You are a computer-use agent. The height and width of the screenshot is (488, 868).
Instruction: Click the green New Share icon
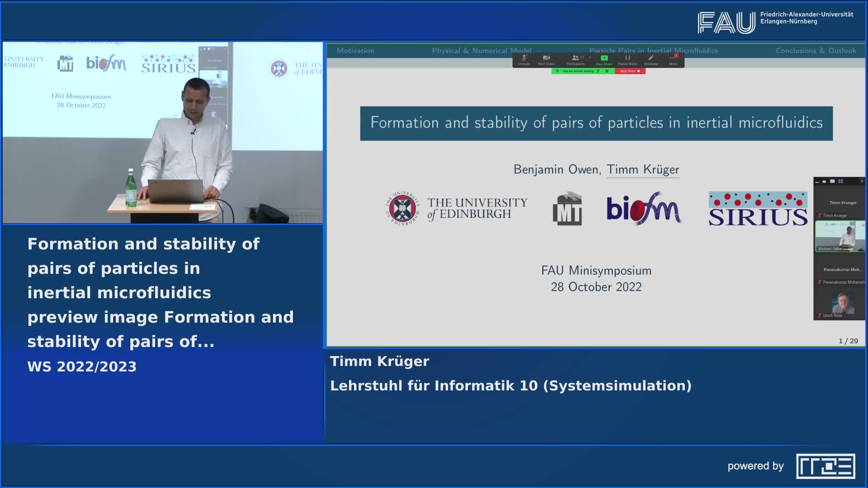[x=604, y=58]
